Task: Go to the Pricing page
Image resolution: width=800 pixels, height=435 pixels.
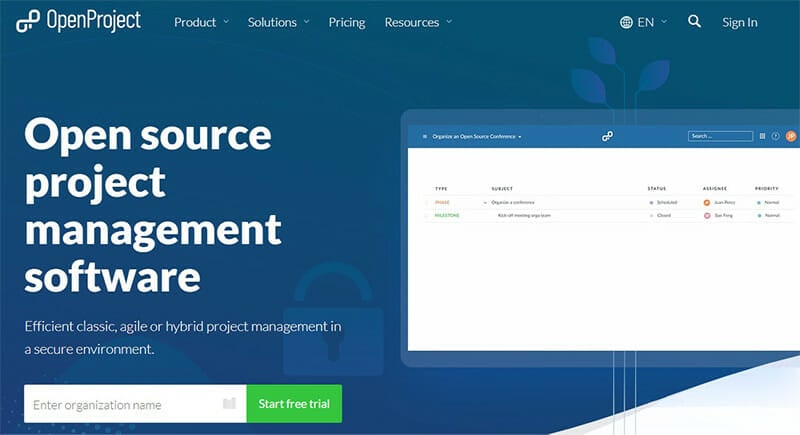Action: pos(347,22)
